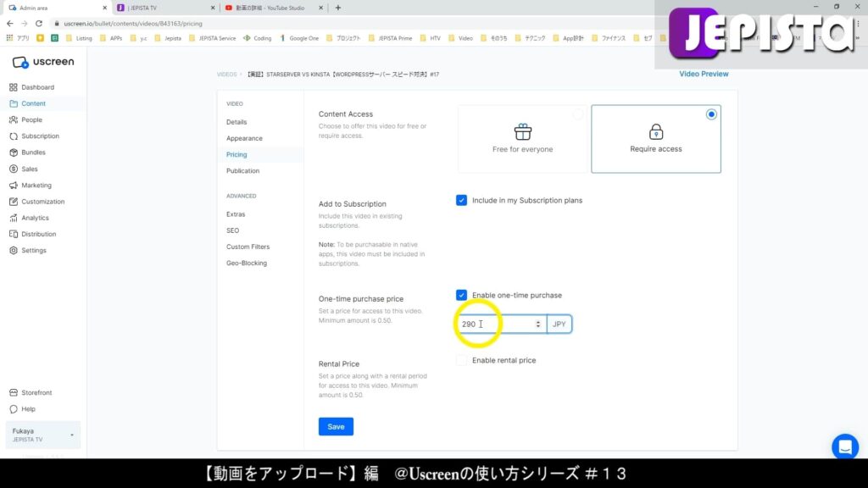Open the SEO advanced tab
Screen dimensions: 868x488
tap(232, 230)
